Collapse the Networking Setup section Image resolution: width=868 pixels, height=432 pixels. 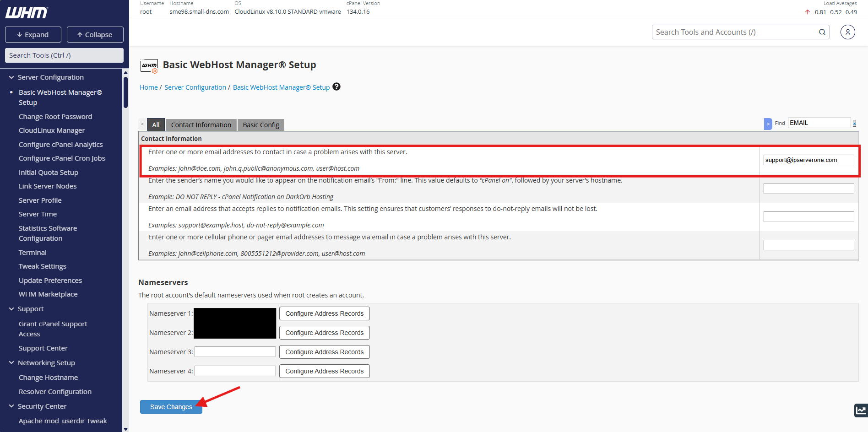pyautogui.click(x=11, y=363)
